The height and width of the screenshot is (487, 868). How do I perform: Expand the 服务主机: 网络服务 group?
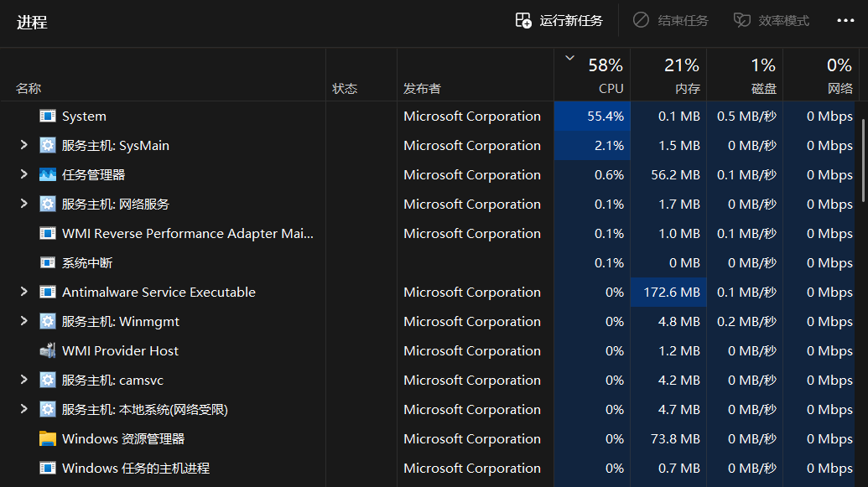point(23,204)
